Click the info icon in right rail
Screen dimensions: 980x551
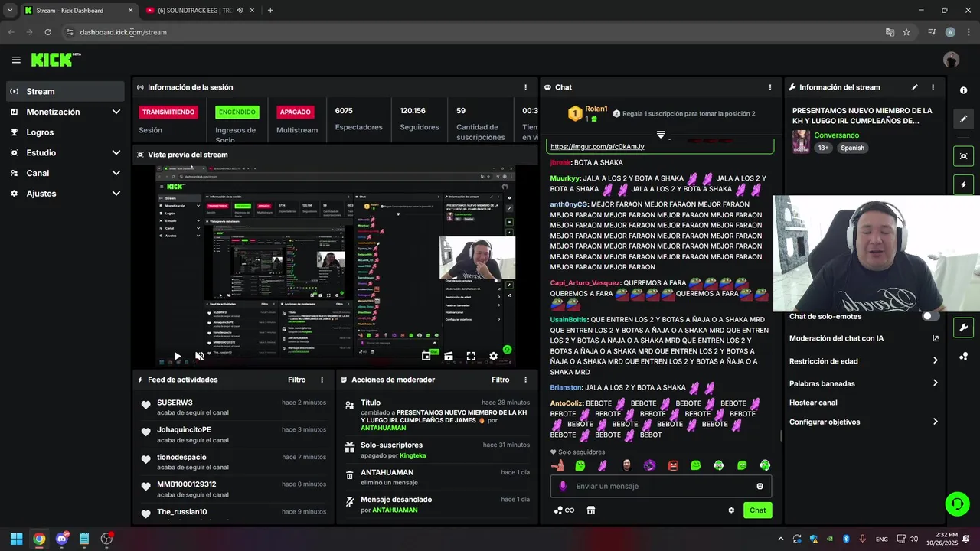coord(963,90)
